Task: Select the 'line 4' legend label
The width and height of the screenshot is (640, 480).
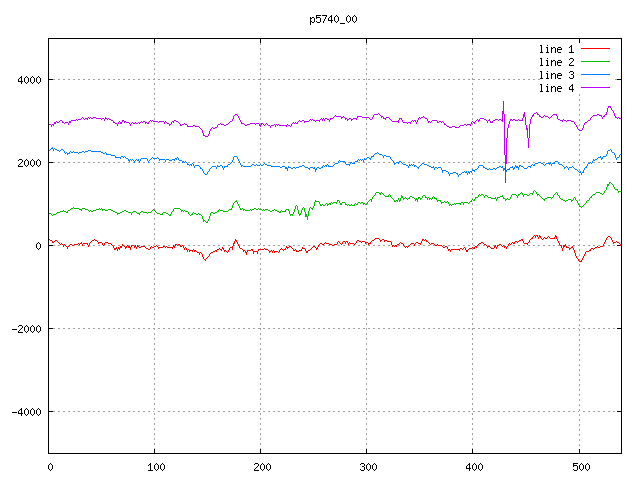Action: [x=556, y=88]
